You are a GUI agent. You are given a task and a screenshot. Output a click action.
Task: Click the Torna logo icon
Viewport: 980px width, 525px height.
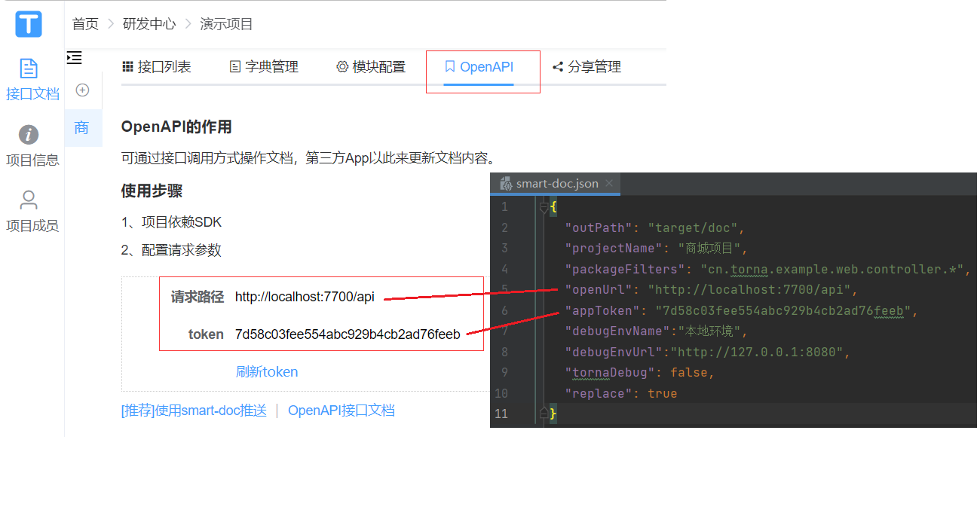29,24
